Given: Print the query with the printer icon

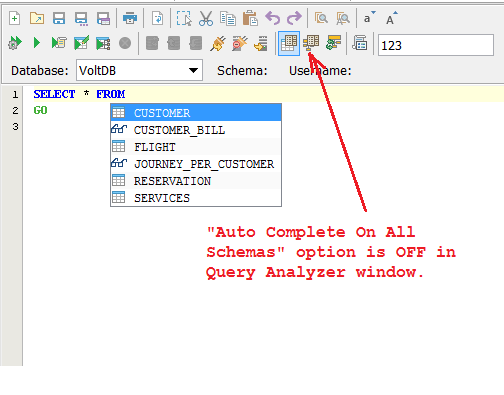Looking at the screenshot, I should click(130, 18).
